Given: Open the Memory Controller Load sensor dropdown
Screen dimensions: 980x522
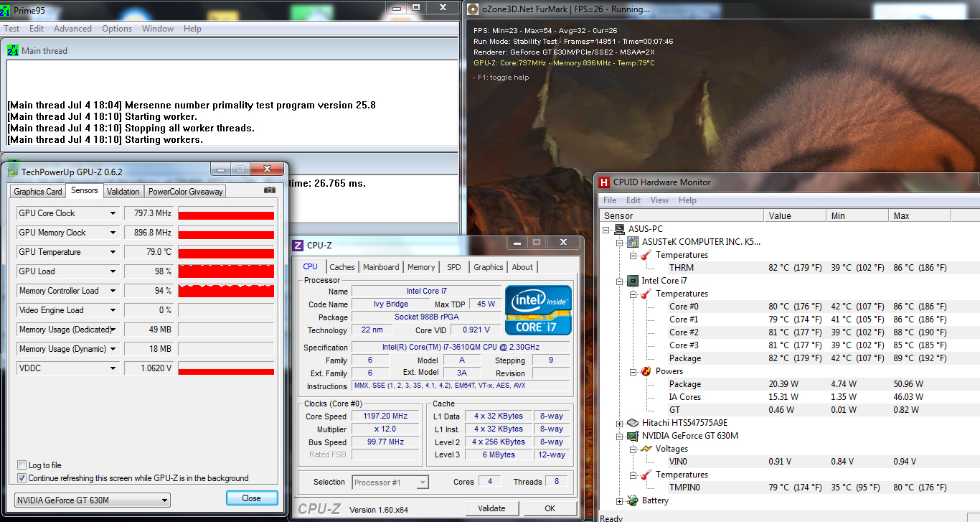Looking at the screenshot, I should click(x=113, y=291).
